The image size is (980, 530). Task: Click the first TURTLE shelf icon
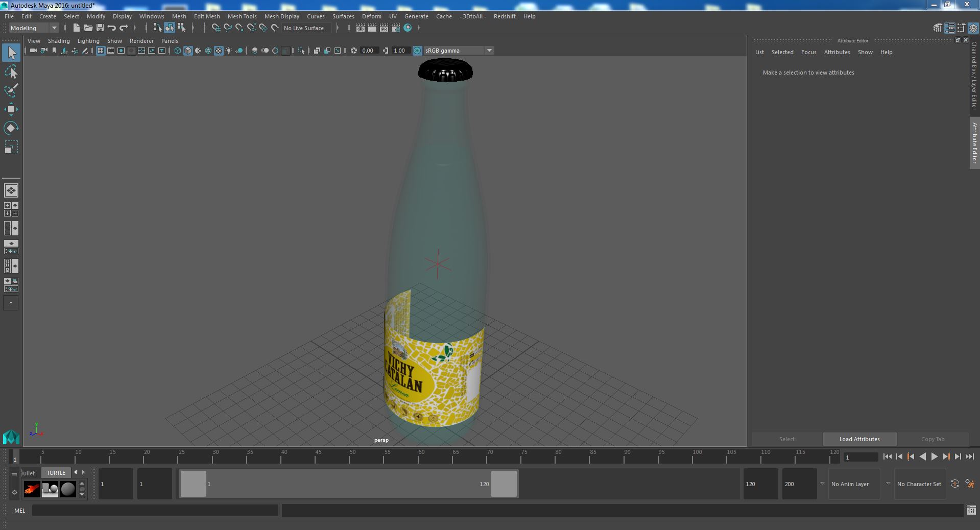pos(32,489)
